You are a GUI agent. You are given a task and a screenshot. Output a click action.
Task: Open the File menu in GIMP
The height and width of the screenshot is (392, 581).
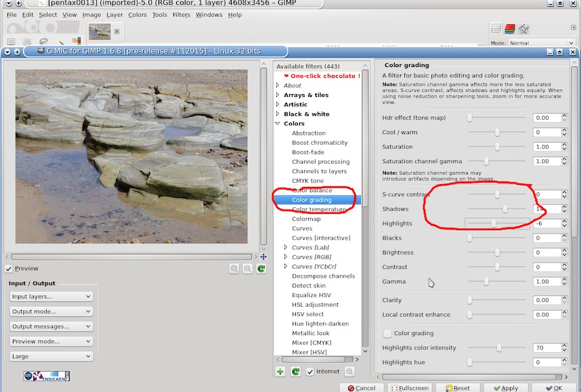pos(12,15)
